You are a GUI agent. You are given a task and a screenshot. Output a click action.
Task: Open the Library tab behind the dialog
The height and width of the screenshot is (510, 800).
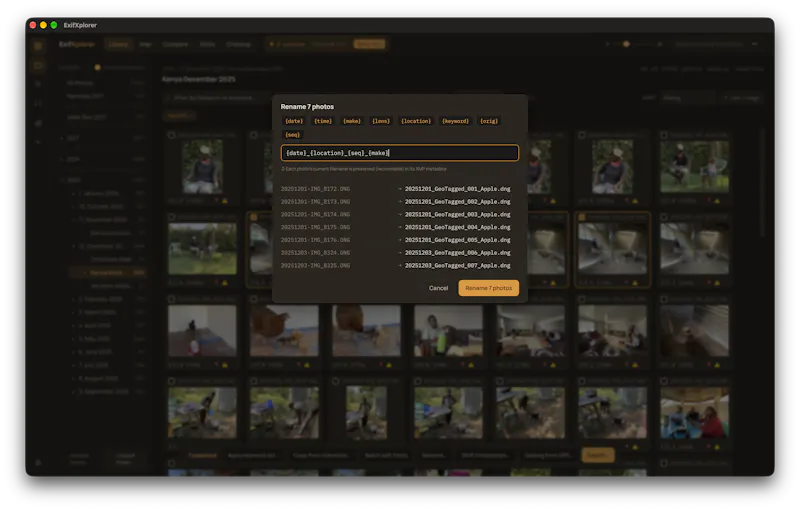[x=118, y=44]
